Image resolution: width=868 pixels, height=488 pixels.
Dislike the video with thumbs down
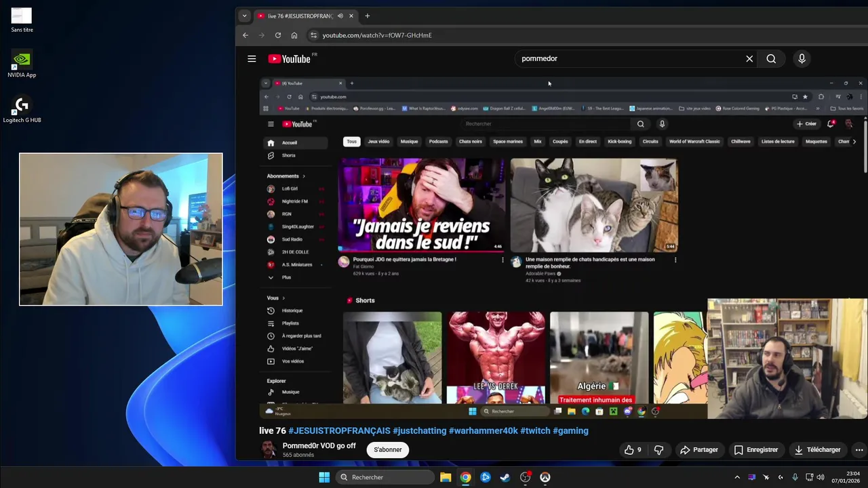(658, 449)
